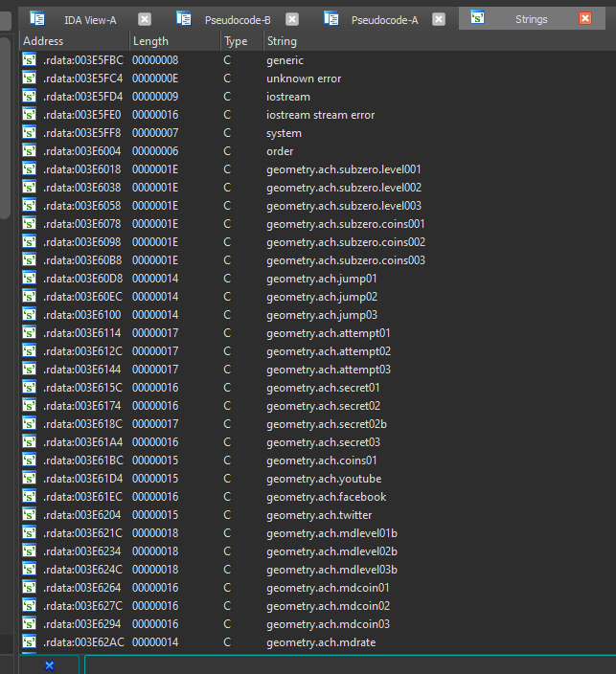Click length value 0000000E
This screenshot has width=616, height=674.
[155, 79]
